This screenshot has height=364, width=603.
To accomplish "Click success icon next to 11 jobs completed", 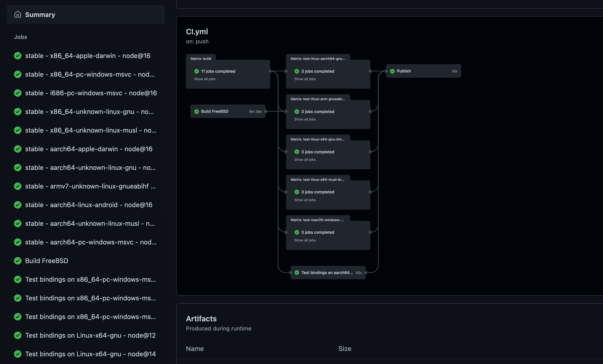I will point(196,71).
